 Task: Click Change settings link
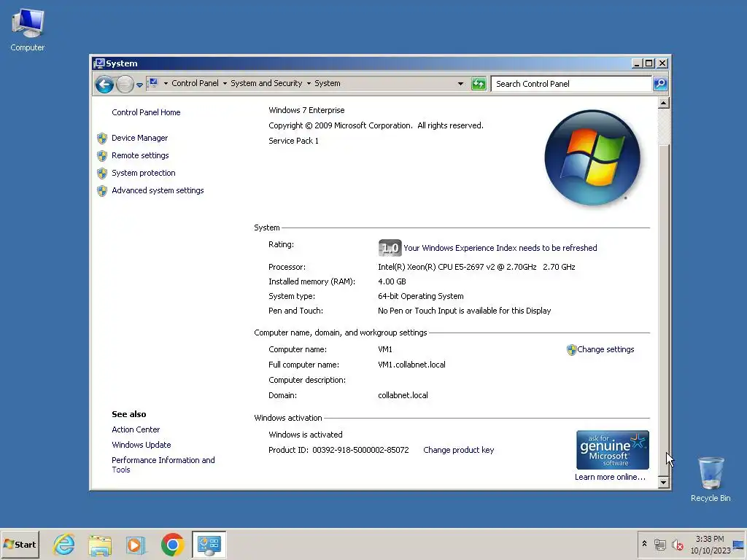pyautogui.click(x=605, y=349)
